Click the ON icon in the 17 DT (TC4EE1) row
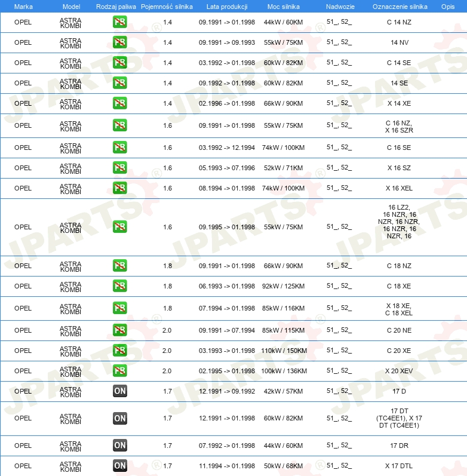The image size is (467, 476). point(119,419)
